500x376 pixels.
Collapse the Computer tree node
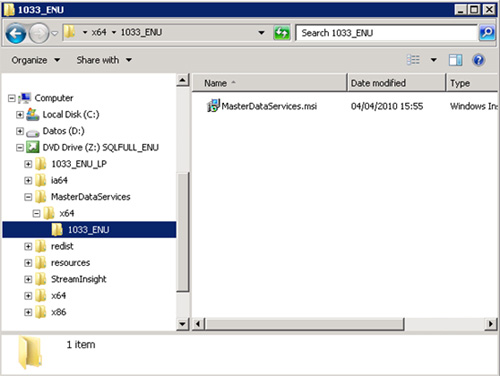12,98
